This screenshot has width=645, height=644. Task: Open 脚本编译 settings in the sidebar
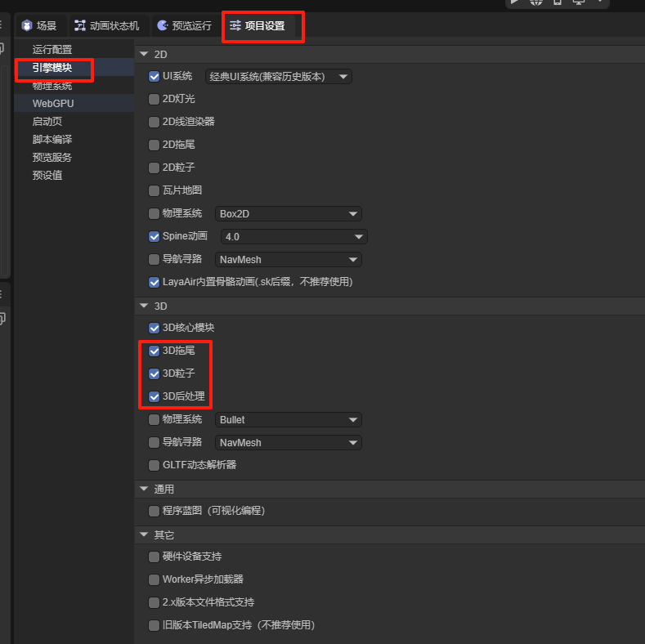coord(74,140)
